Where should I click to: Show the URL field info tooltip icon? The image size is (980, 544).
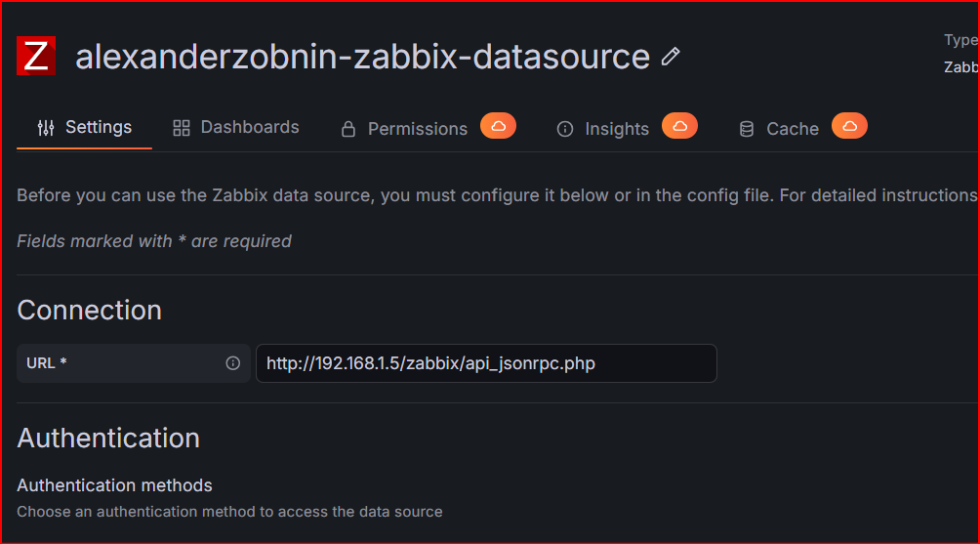coord(232,363)
